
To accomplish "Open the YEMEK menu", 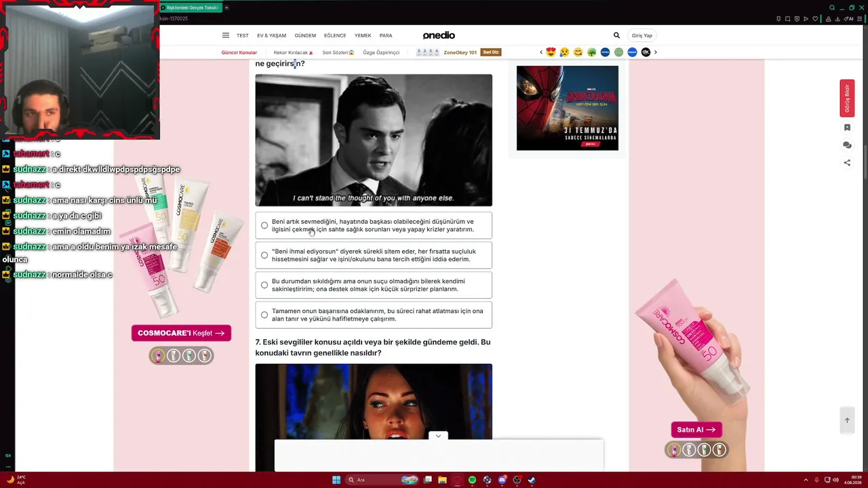I will tap(363, 35).
